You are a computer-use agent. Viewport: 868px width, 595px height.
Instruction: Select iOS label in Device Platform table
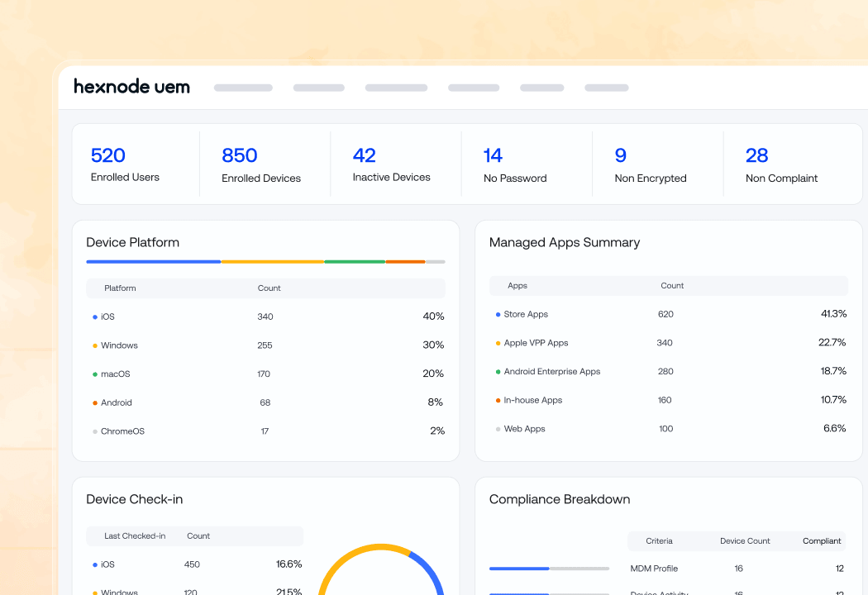[107, 317]
